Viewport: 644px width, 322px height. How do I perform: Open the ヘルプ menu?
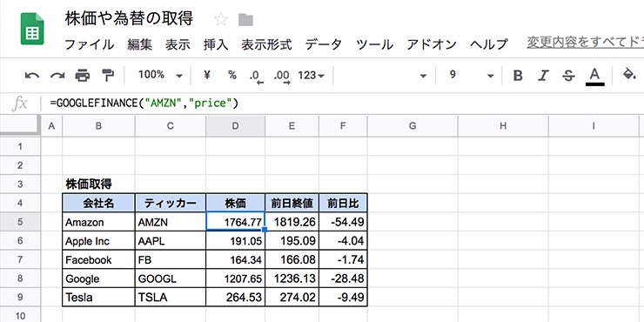tap(489, 44)
